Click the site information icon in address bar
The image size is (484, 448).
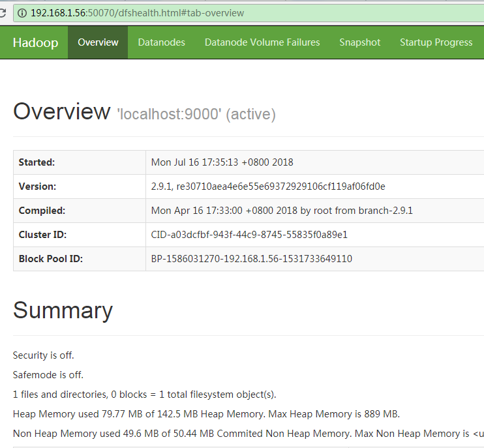point(22,13)
